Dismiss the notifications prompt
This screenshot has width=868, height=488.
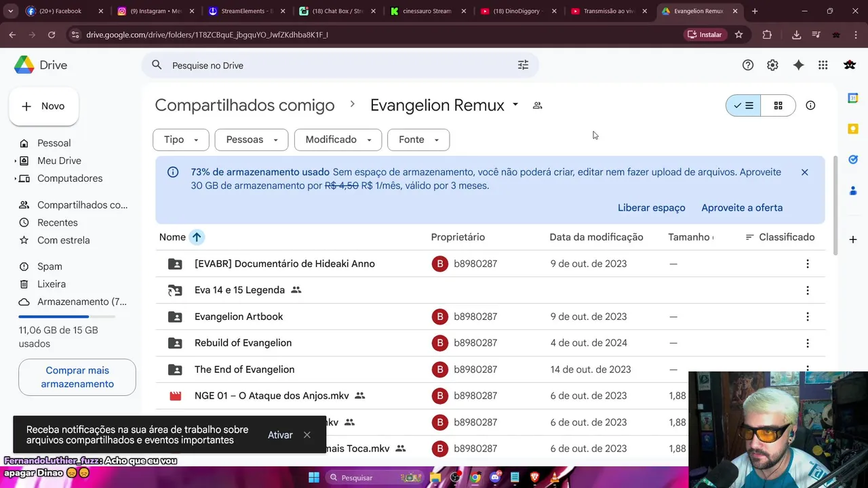pos(307,435)
